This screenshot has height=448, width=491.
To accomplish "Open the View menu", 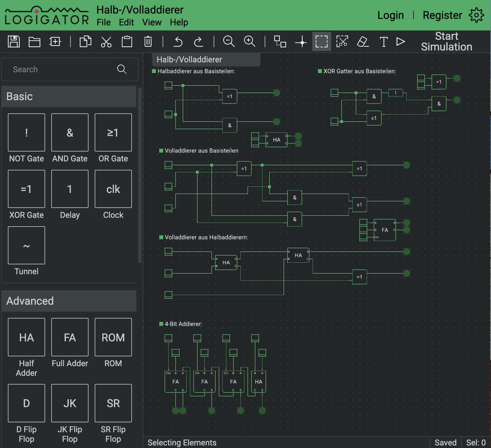I will [152, 22].
